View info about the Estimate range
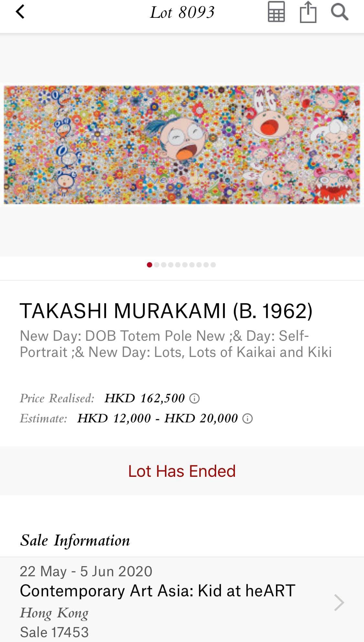 click(248, 419)
